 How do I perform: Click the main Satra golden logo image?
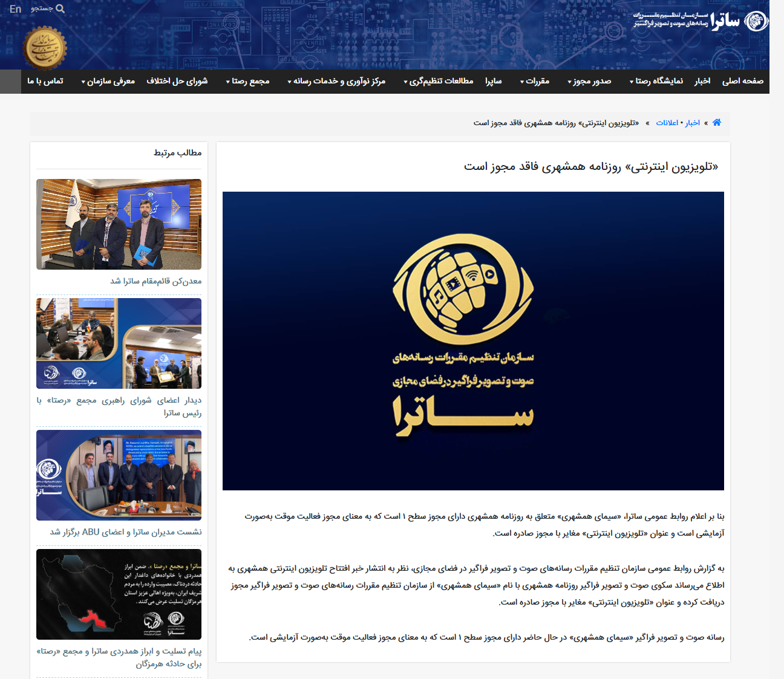[473, 341]
